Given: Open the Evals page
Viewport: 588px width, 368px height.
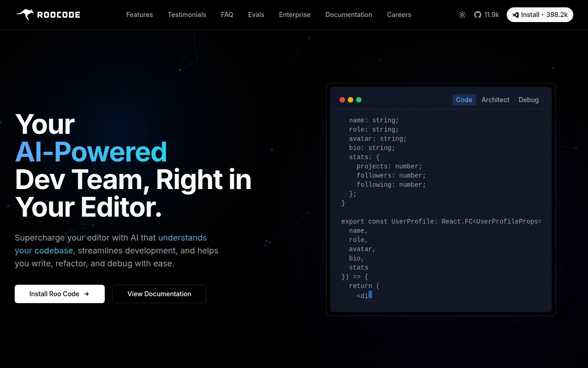Looking at the screenshot, I should pyautogui.click(x=256, y=15).
